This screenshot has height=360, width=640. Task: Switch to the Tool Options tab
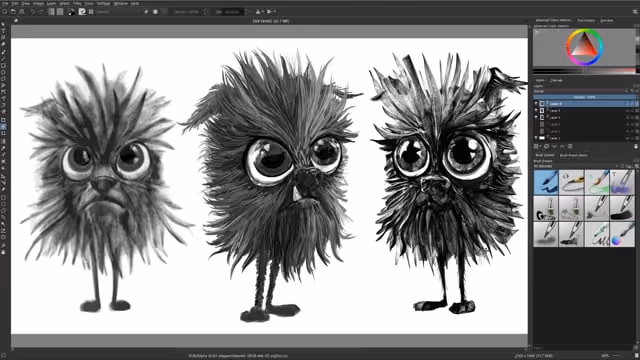pyautogui.click(x=586, y=20)
